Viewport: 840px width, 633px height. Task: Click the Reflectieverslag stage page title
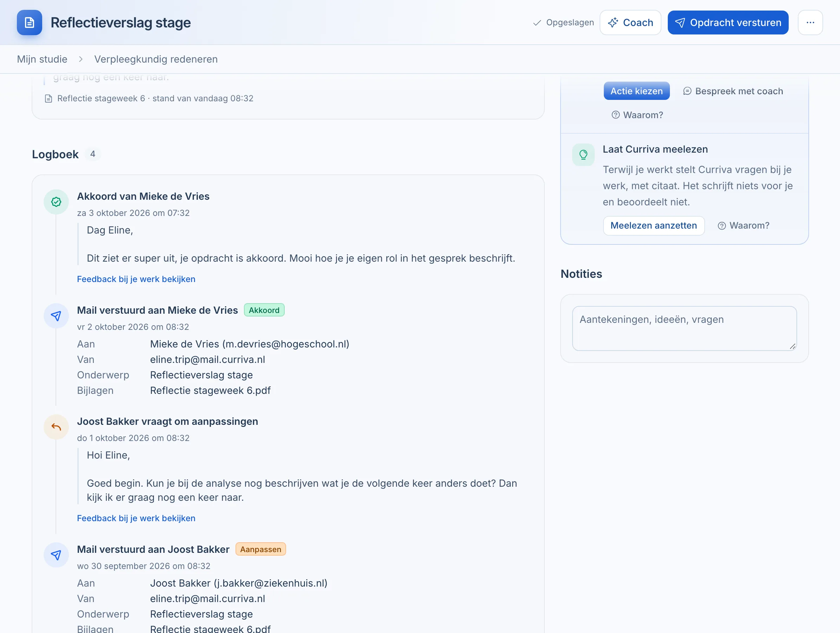[x=121, y=23]
